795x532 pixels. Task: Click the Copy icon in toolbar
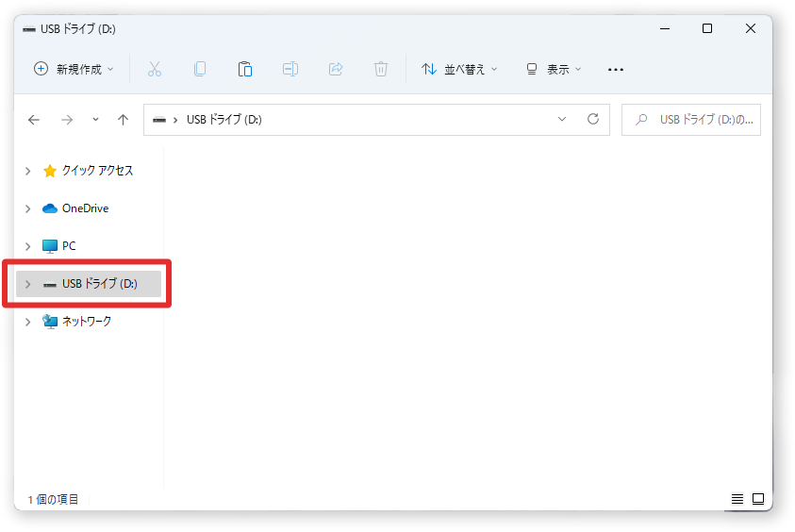[200, 69]
